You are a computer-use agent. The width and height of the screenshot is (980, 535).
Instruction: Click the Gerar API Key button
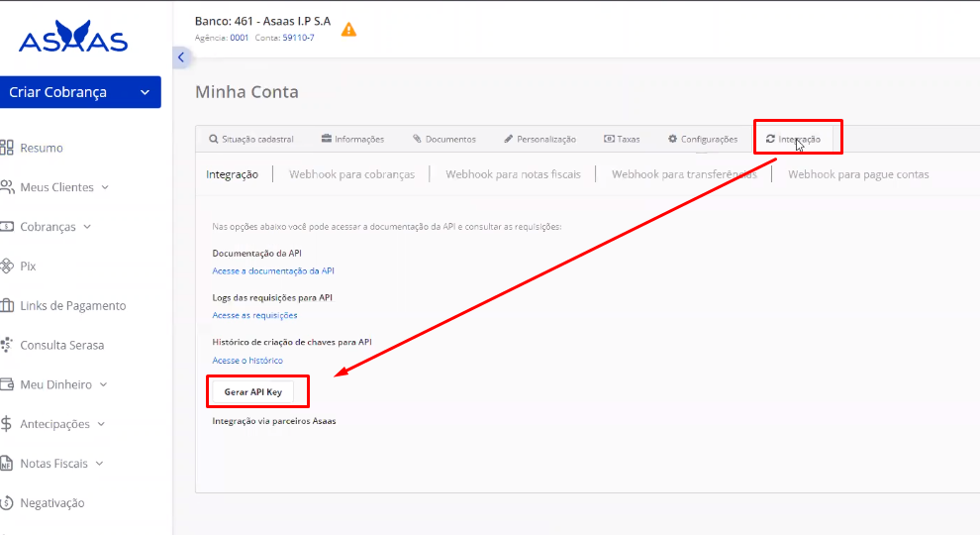tap(253, 391)
